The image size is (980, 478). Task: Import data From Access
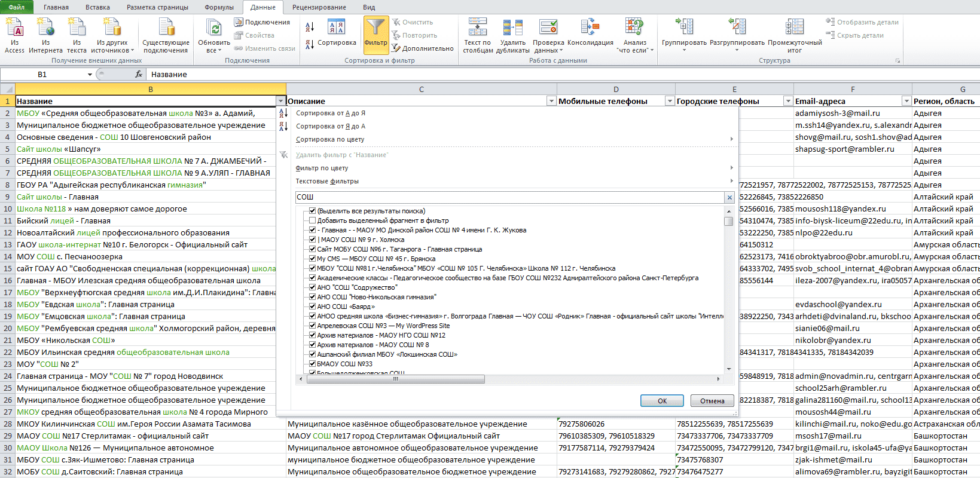click(14, 36)
